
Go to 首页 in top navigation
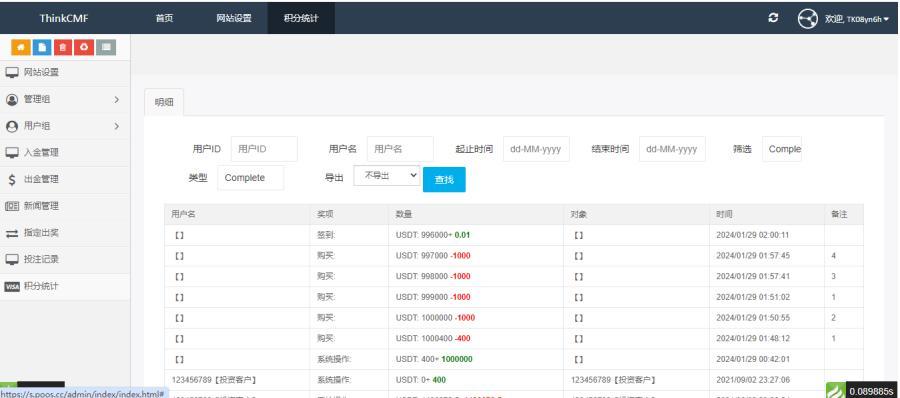click(164, 18)
